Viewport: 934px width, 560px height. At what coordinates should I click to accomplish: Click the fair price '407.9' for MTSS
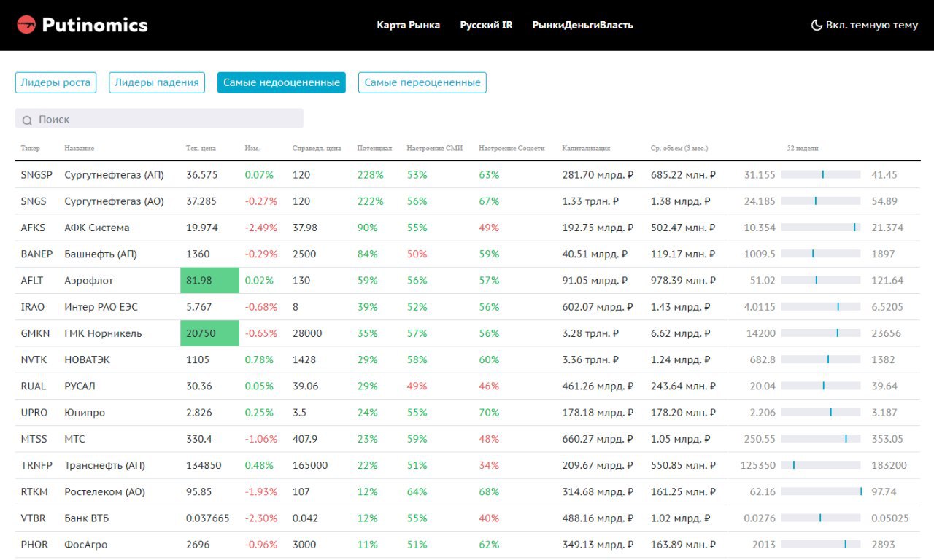(x=305, y=439)
